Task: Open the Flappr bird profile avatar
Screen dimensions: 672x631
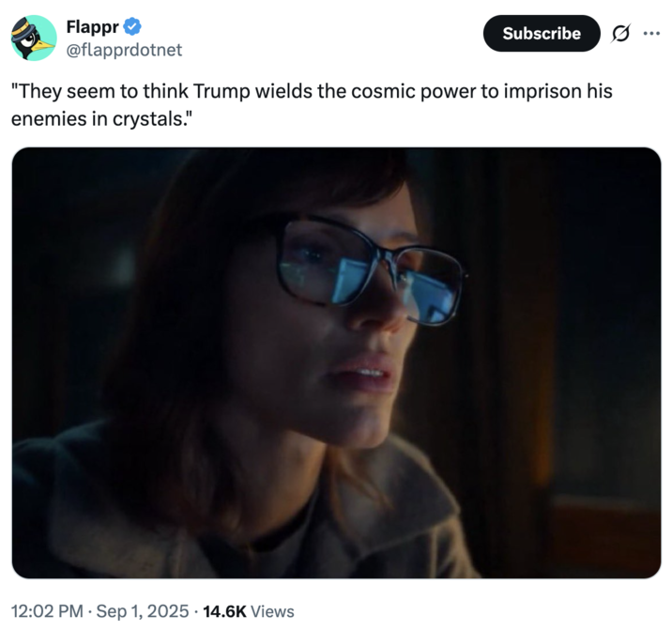Action: click(x=34, y=38)
